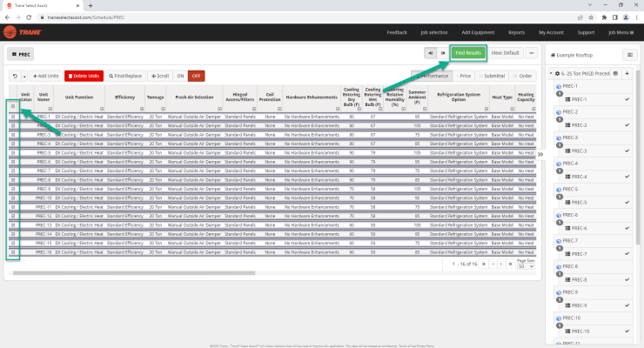
Task: Toggle the checkbox for row PREC-16
Action: click(x=13, y=252)
